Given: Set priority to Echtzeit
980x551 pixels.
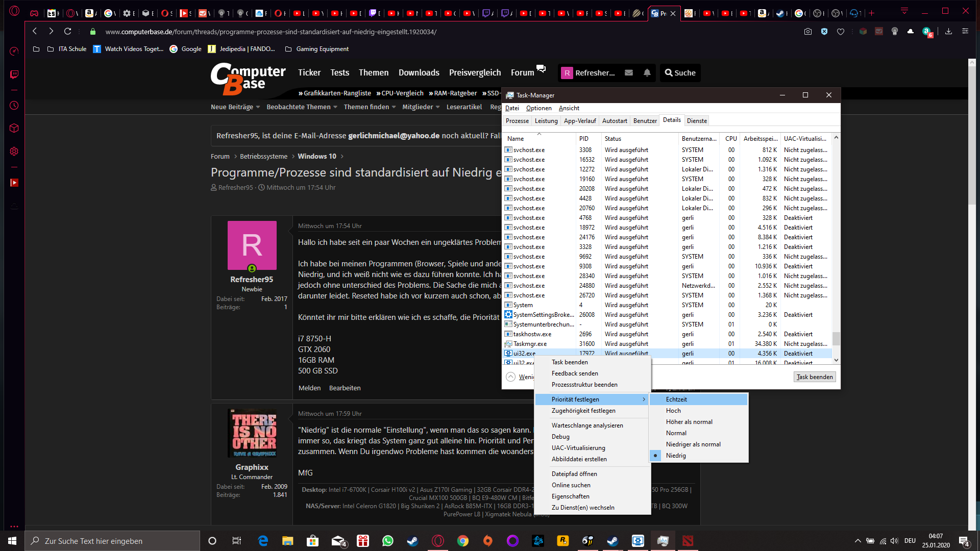Looking at the screenshot, I should 676,399.
